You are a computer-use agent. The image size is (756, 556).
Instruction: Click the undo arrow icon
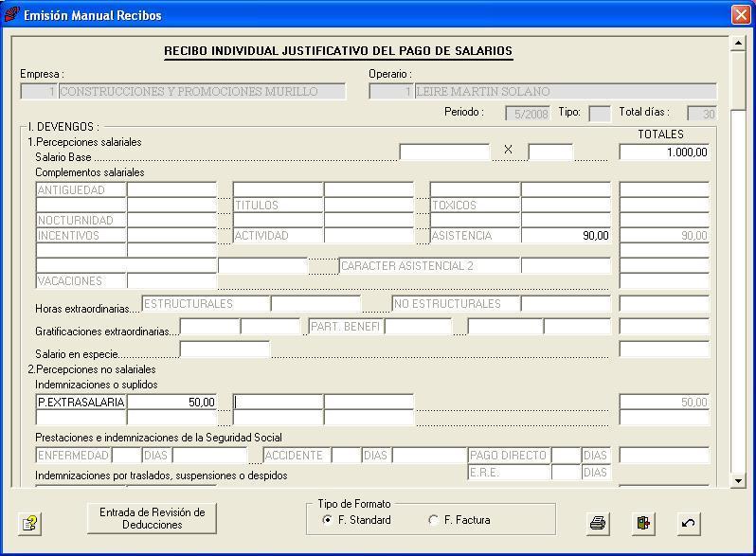[x=689, y=523]
